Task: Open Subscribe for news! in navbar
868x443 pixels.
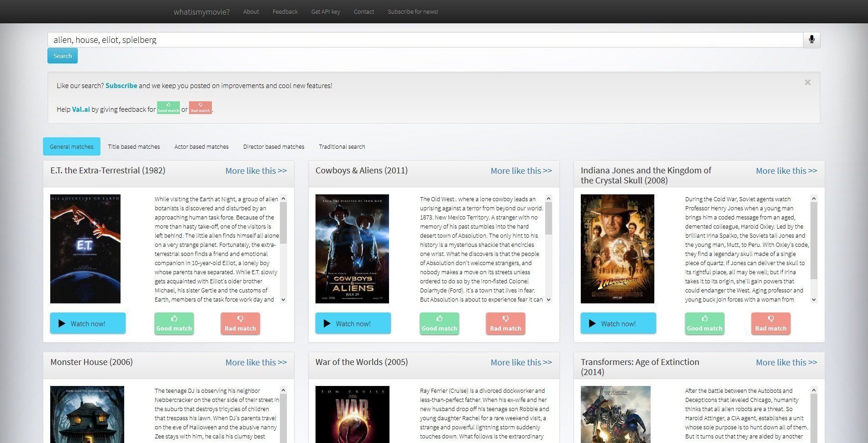Action: click(x=413, y=12)
